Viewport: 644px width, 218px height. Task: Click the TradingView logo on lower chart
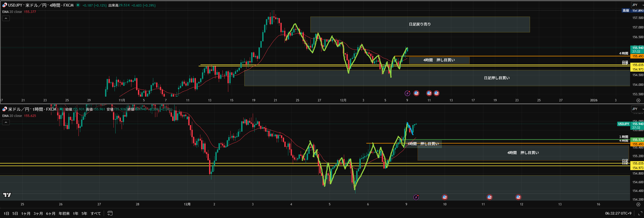tap(7, 195)
